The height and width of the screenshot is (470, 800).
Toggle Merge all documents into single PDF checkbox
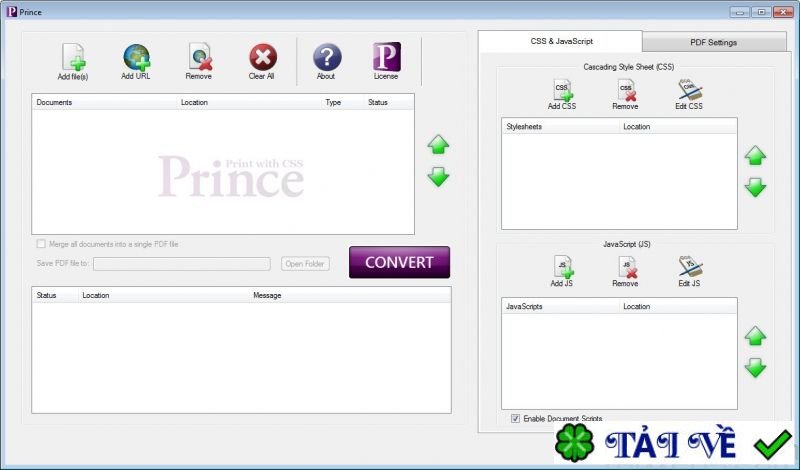pos(41,244)
